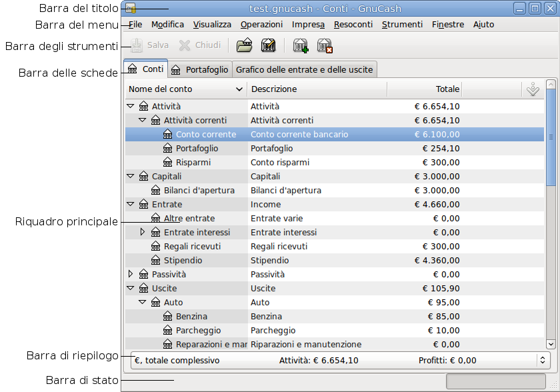
Task: Collapse the Entrate account tree
Action: point(131,204)
